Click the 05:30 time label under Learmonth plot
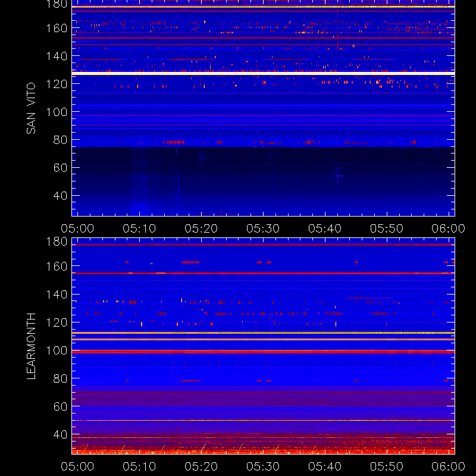Viewport: 476px width, 476px height. [263, 466]
